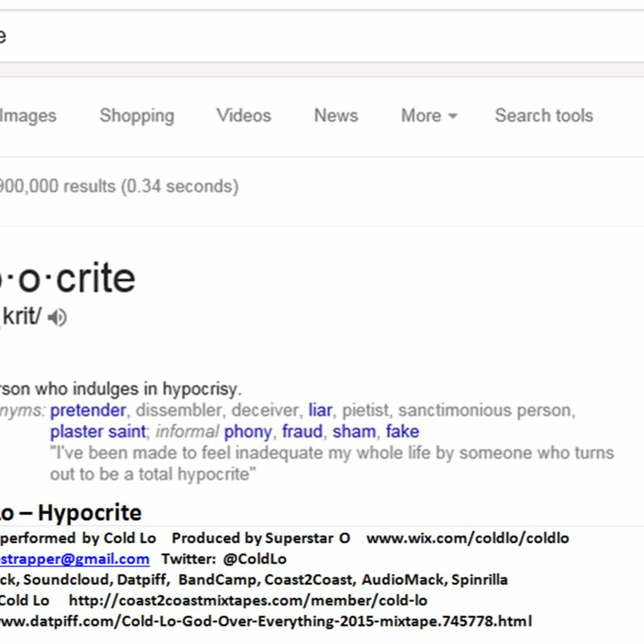Open the Videos results tab
The image size is (644, 644).
point(244,116)
